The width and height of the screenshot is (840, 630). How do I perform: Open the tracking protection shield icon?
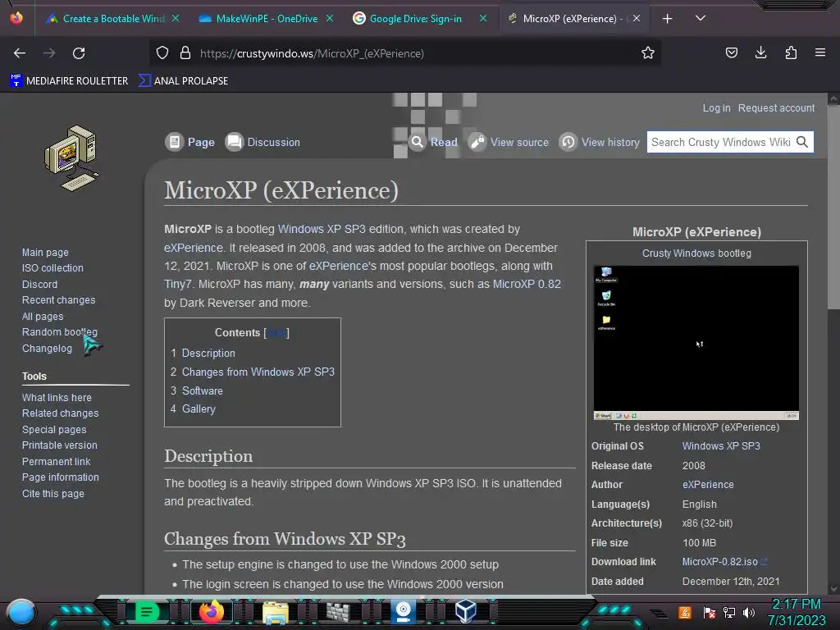(162, 53)
